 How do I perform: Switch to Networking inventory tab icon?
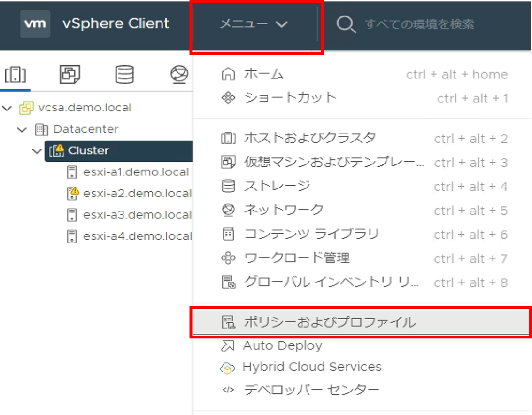pyautogui.click(x=179, y=74)
